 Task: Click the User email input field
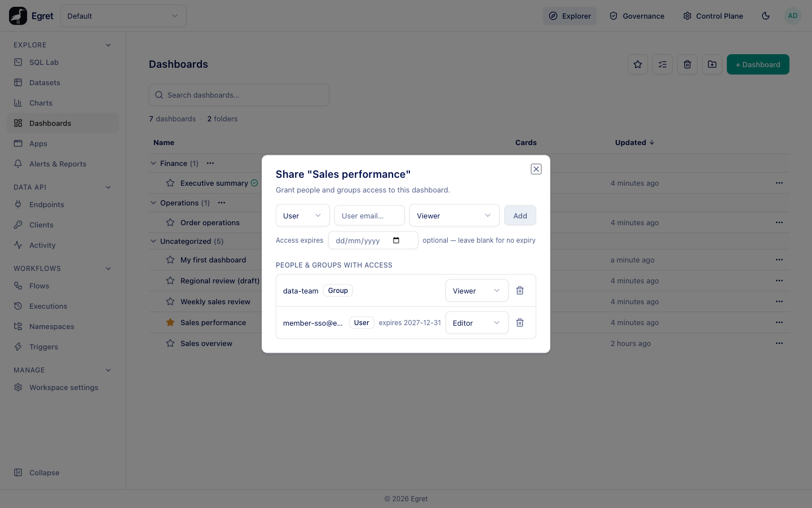coord(370,216)
